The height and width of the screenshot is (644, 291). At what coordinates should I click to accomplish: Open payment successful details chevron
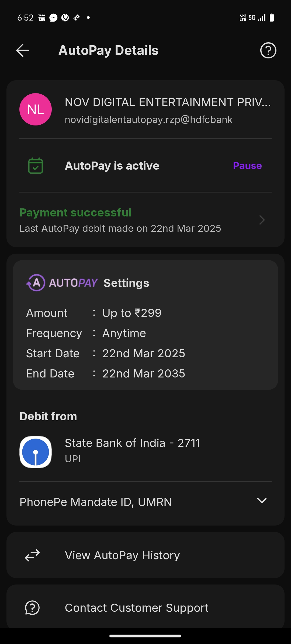pyautogui.click(x=262, y=220)
